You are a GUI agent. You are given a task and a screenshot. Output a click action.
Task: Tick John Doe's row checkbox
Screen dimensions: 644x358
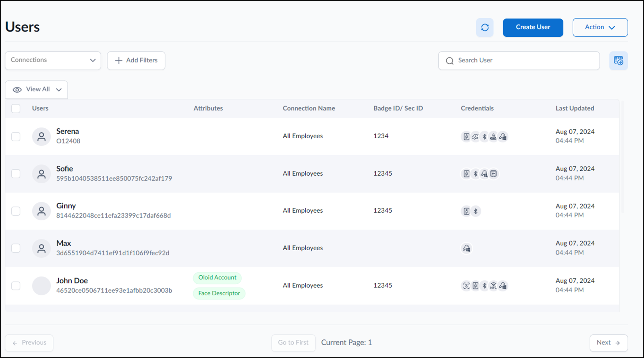coord(16,286)
